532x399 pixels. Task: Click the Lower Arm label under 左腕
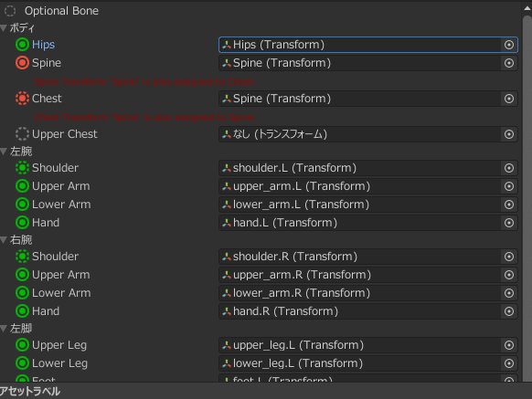[x=61, y=205]
